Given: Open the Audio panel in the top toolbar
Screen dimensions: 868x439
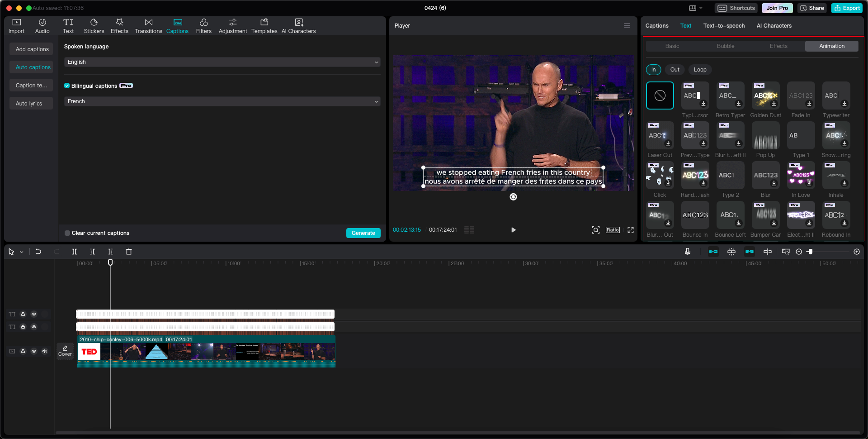Looking at the screenshot, I should click(42, 26).
